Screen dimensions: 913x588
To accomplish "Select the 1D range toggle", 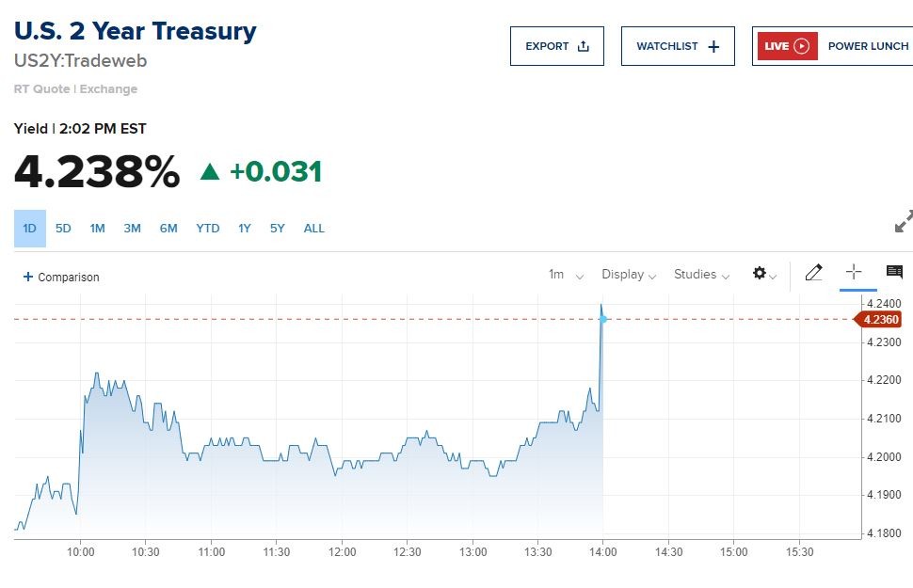I will pyautogui.click(x=29, y=229).
